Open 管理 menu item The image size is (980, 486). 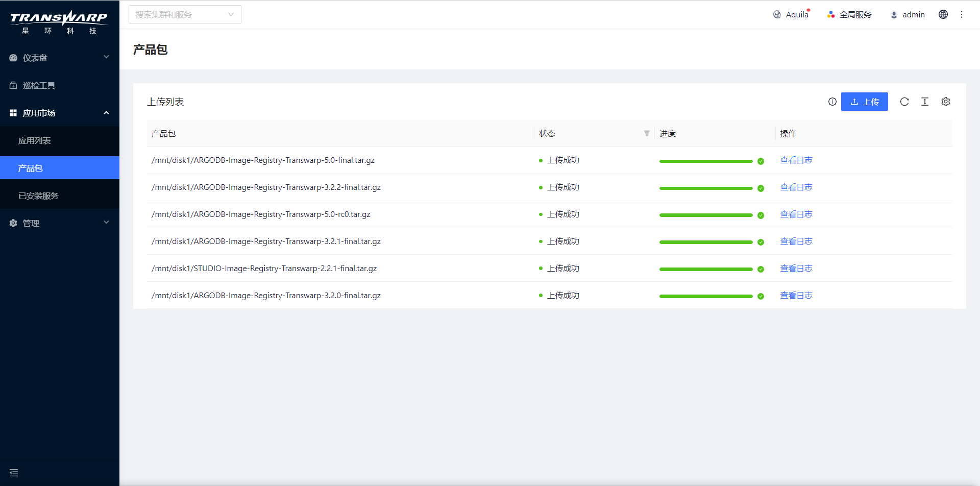[60, 223]
